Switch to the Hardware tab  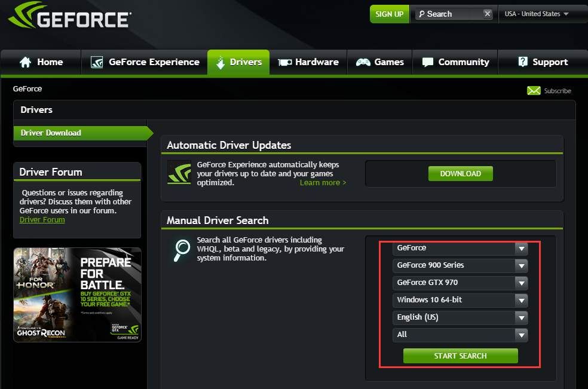tap(308, 62)
